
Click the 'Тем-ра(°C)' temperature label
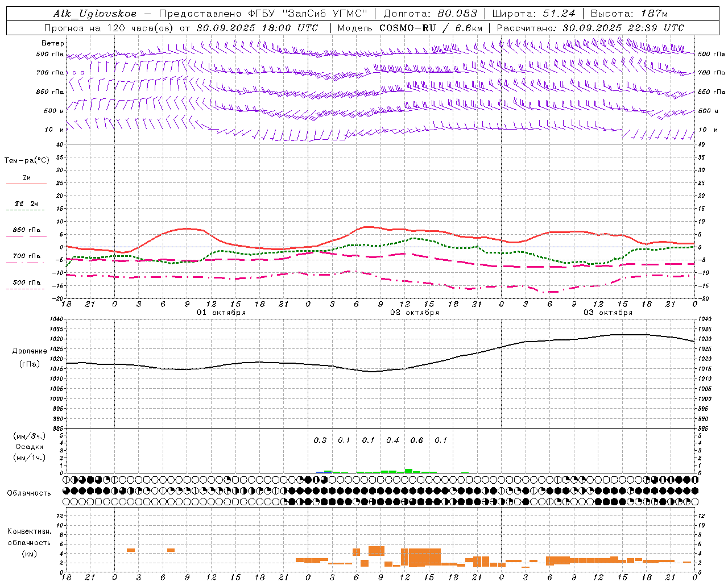[x=27, y=161]
